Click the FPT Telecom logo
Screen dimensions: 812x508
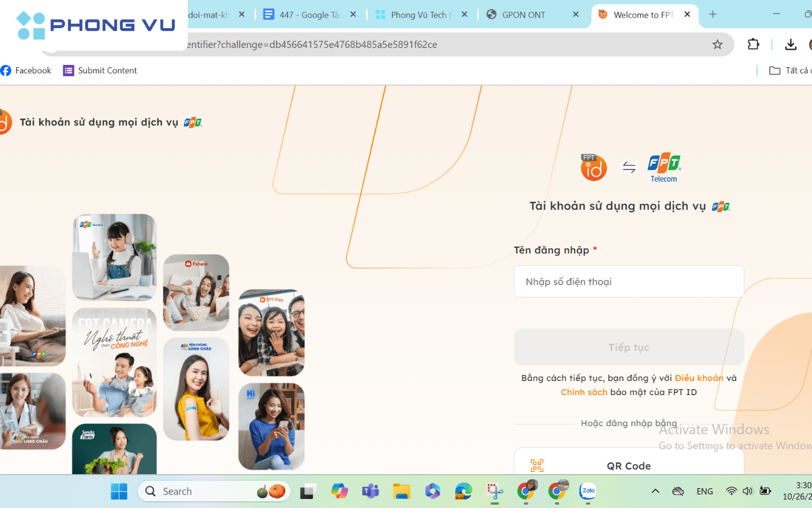(x=664, y=167)
